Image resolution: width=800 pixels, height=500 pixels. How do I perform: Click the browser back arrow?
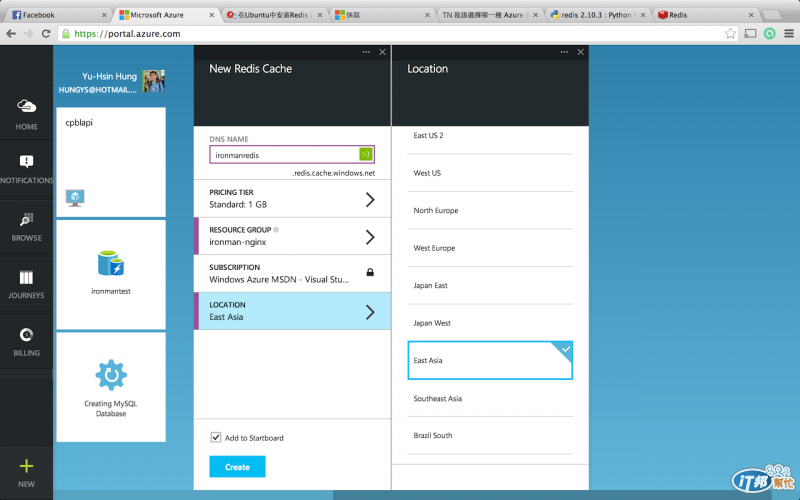11,34
